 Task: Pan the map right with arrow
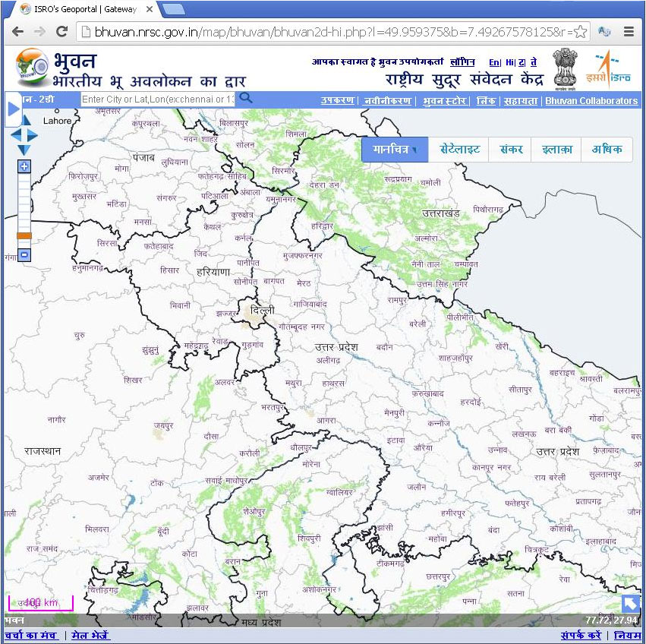point(33,136)
